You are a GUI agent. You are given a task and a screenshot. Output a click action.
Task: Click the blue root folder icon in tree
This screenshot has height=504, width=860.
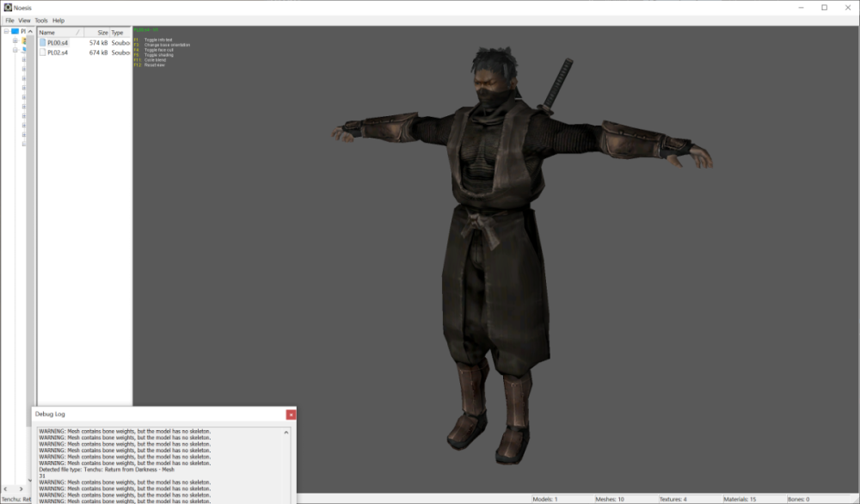pyautogui.click(x=15, y=31)
